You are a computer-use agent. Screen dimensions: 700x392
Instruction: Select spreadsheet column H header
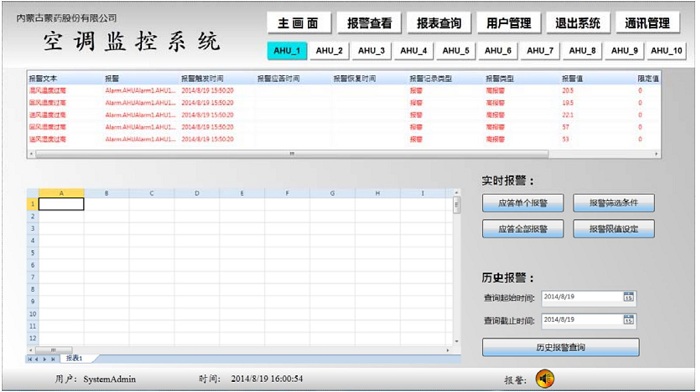tap(378, 193)
